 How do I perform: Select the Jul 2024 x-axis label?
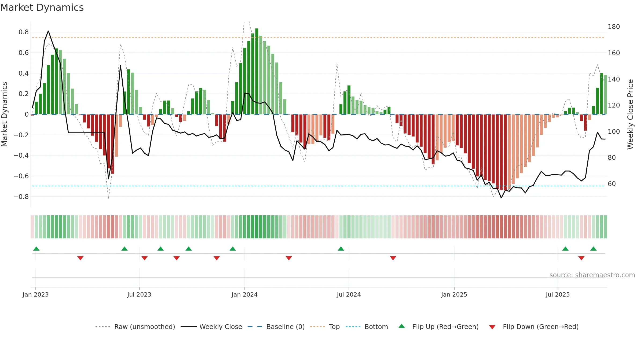click(x=349, y=294)
